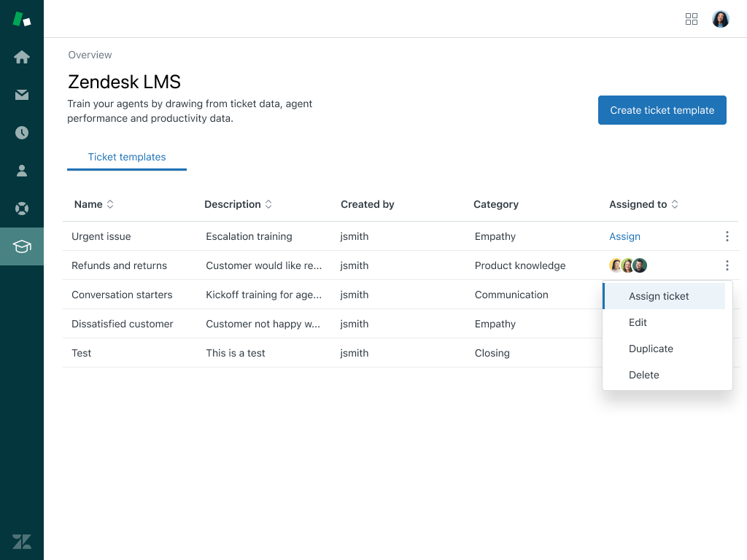Choose Assign ticket from the context menu

point(657,296)
